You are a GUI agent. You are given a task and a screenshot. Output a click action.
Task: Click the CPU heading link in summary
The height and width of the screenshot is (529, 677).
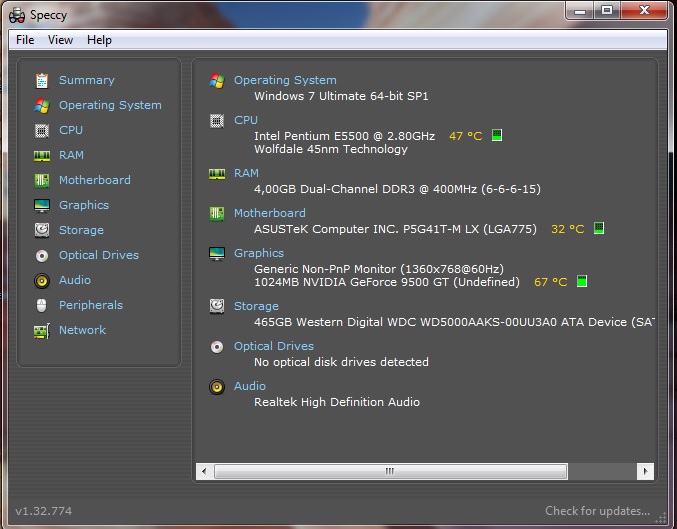(x=246, y=120)
